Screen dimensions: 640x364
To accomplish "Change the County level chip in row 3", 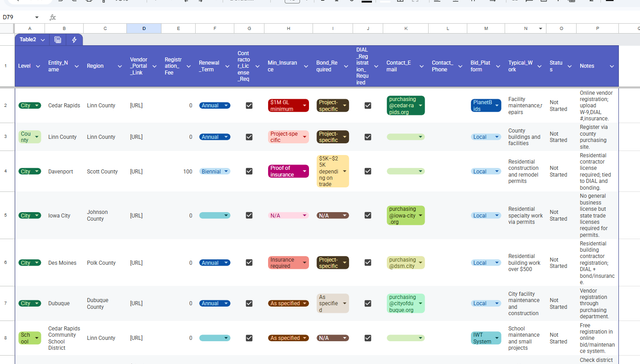I will [x=29, y=137].
